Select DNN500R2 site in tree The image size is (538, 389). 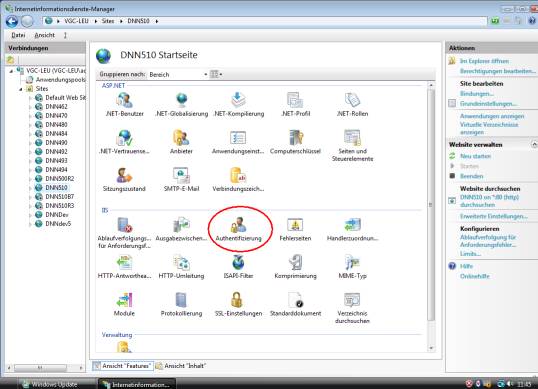click(x=60, y=178)
